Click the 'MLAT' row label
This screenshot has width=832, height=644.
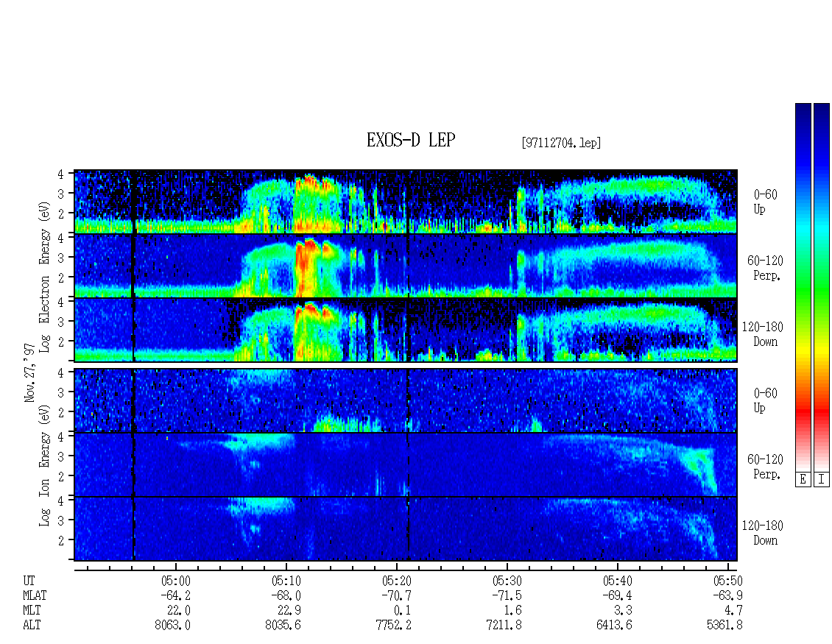click(x=35, y=595)
